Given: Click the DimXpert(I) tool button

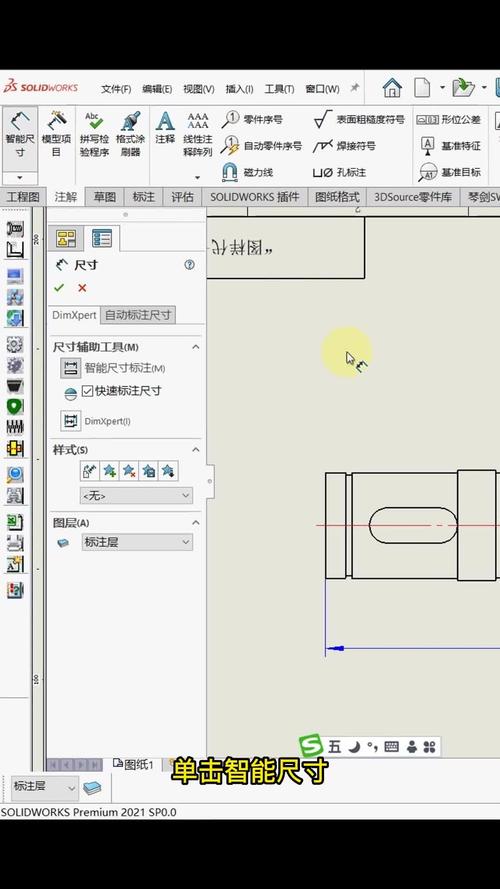Looking at the screenshot, I should pos(70,421).
